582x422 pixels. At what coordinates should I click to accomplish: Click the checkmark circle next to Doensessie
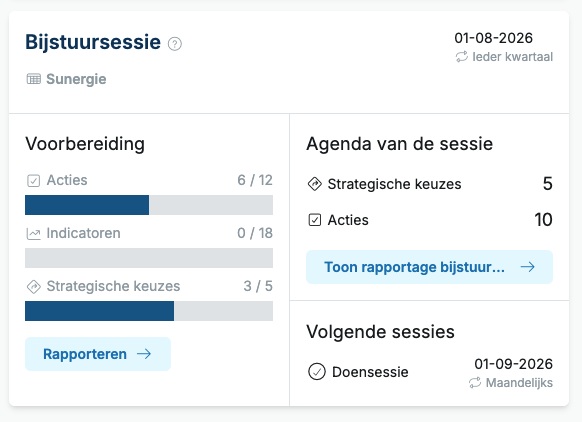tap(317, 372)
